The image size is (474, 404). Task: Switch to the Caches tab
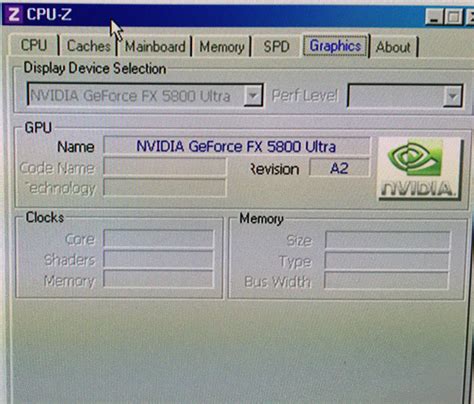click(x=88, y=46)
